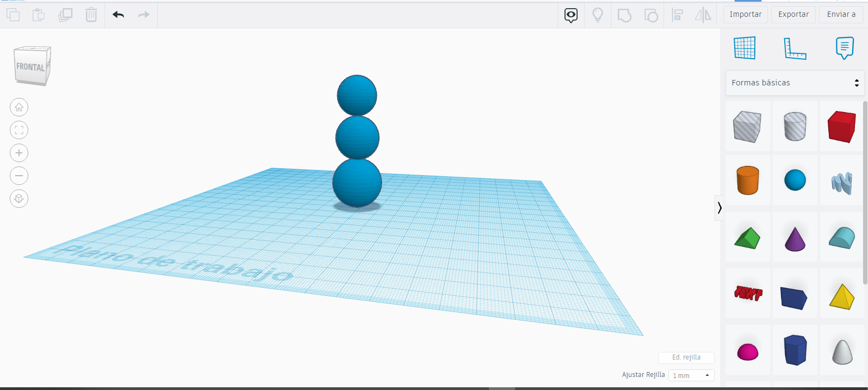868x390 pixels.
Task: Pick the yellow pyramid shape
Action: pos(842,296)
